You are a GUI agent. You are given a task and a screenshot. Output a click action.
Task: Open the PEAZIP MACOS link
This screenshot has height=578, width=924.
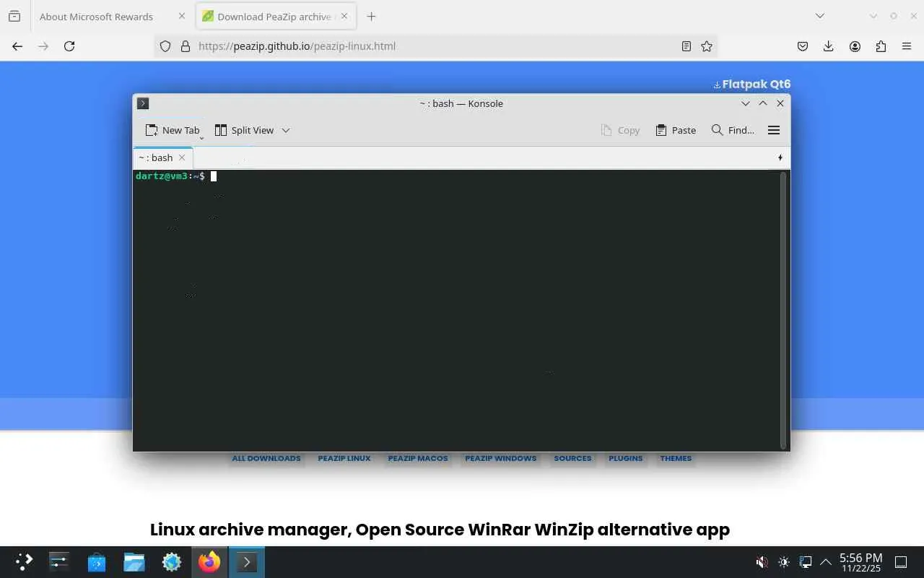pyautogui.click(x=418, y=458)
